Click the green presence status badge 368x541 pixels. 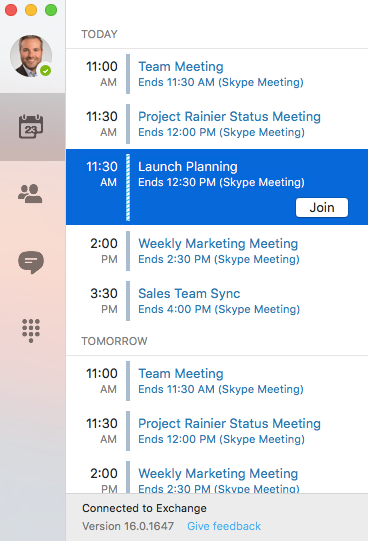46,71
